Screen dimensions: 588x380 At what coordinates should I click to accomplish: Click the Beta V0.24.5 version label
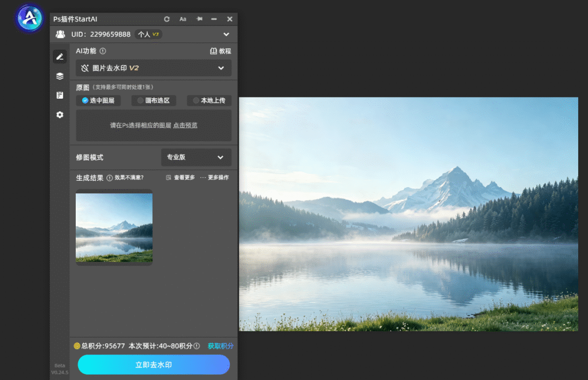[x=60, y=369]
